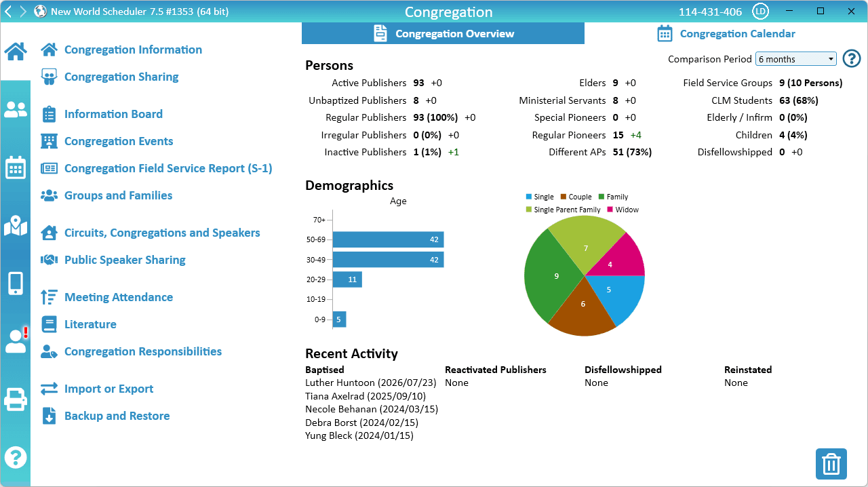Viewport: 868px width, 487px height.
Task: Open the territory map sidebar icon
Action: pos(16,226)
